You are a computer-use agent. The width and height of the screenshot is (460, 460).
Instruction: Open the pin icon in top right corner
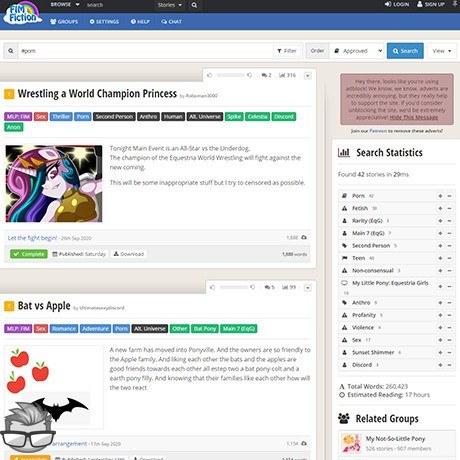[x=455, y=4]
